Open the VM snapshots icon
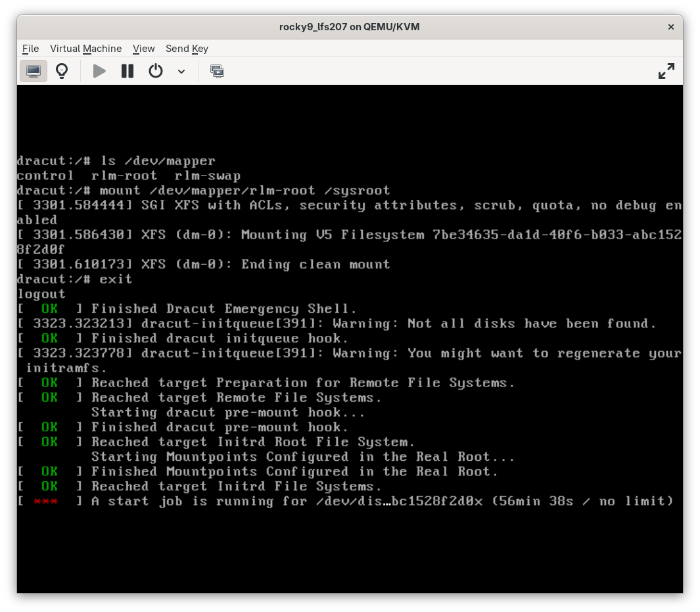The height and width of the screenshot is (612, 700). pos(218,70)
